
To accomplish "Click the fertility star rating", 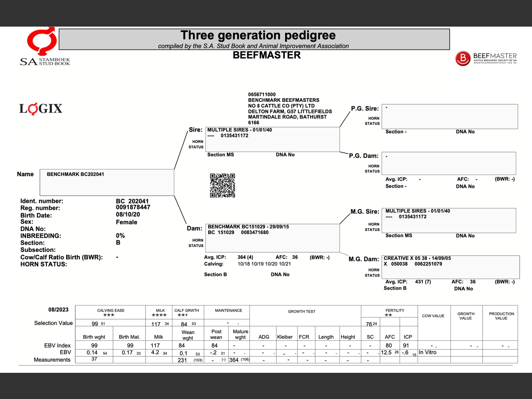I will 388,315.
